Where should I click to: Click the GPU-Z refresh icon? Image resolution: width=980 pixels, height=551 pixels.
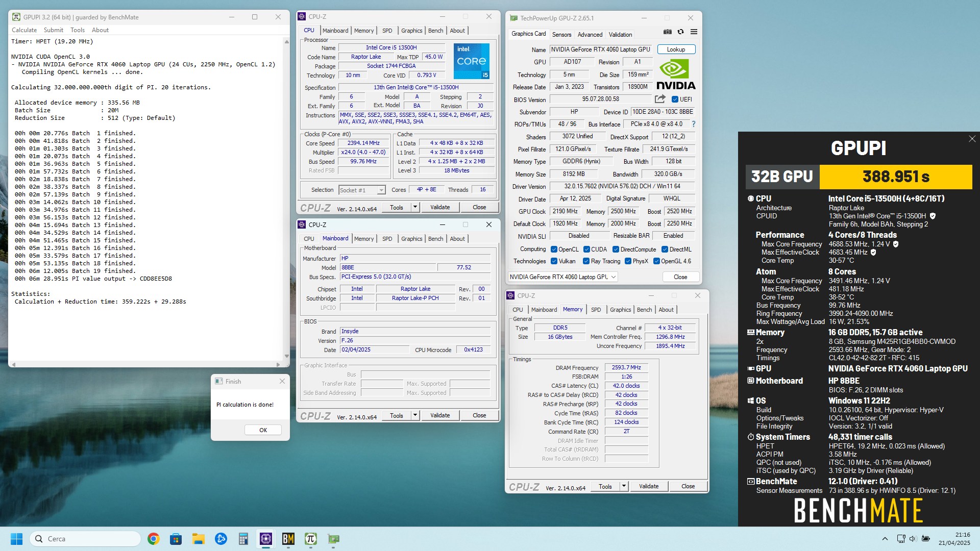click(x=680, y=32)
